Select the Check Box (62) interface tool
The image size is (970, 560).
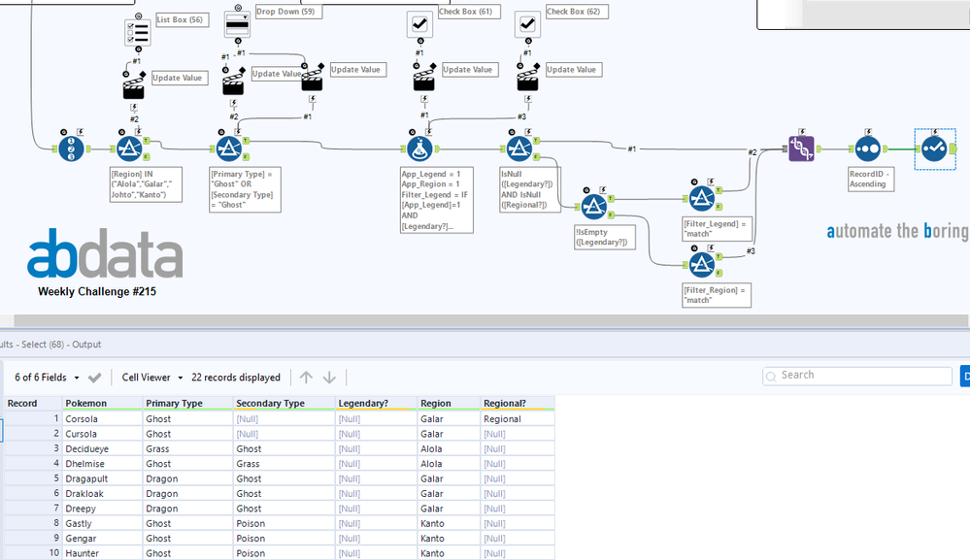pyautogui.click(x=527, y=24)
